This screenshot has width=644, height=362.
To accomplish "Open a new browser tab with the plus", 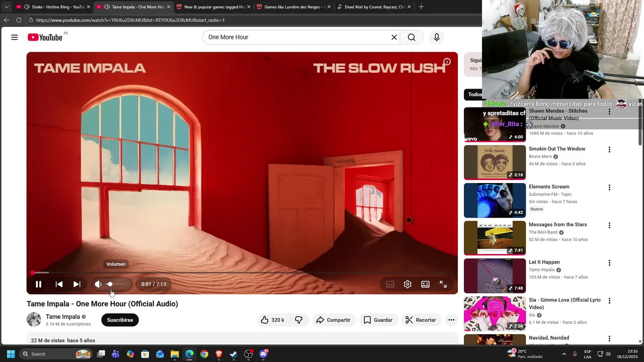I will point(421,7).
